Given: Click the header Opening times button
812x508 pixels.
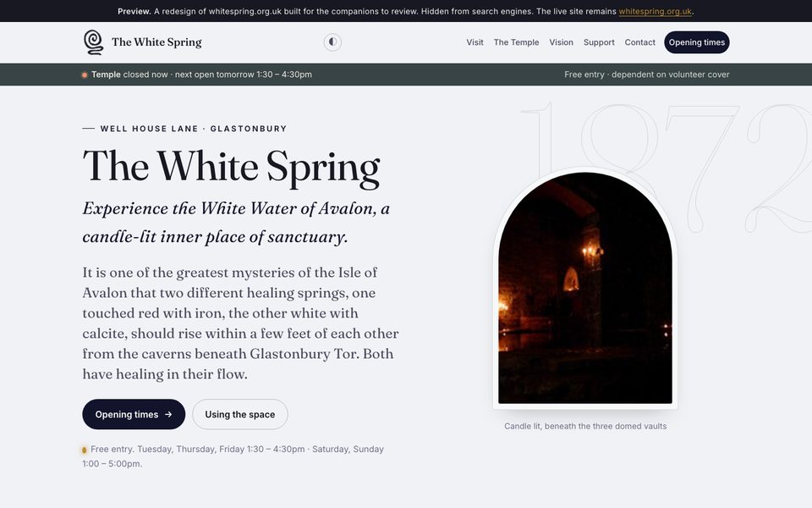Looking at the screenshot, I should point(696,42).
